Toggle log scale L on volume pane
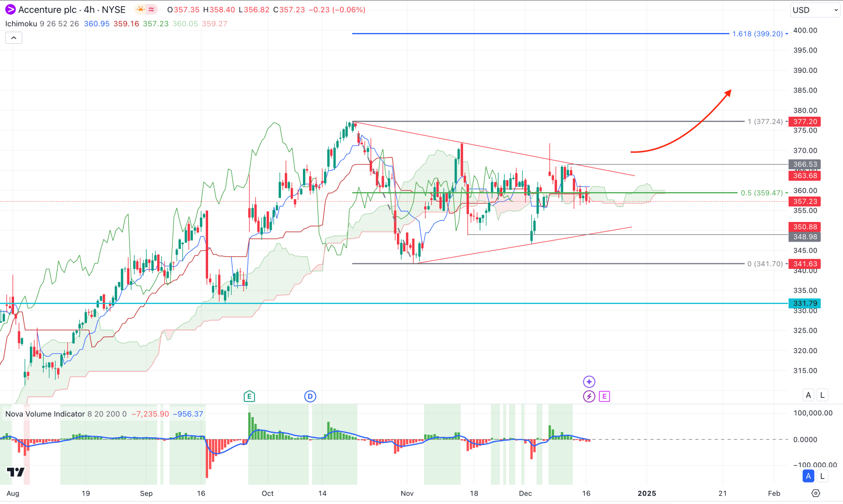This screenshot has width=843, height=504. [822, 476]
